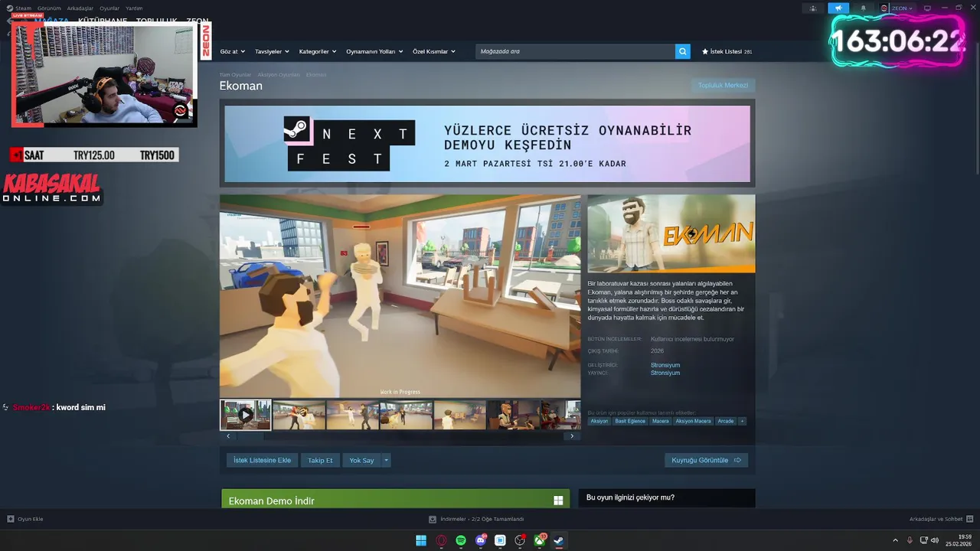Select the fourth screenshot thumbnail
Viewport: 980px width, 551px height.
click(407, 415)
